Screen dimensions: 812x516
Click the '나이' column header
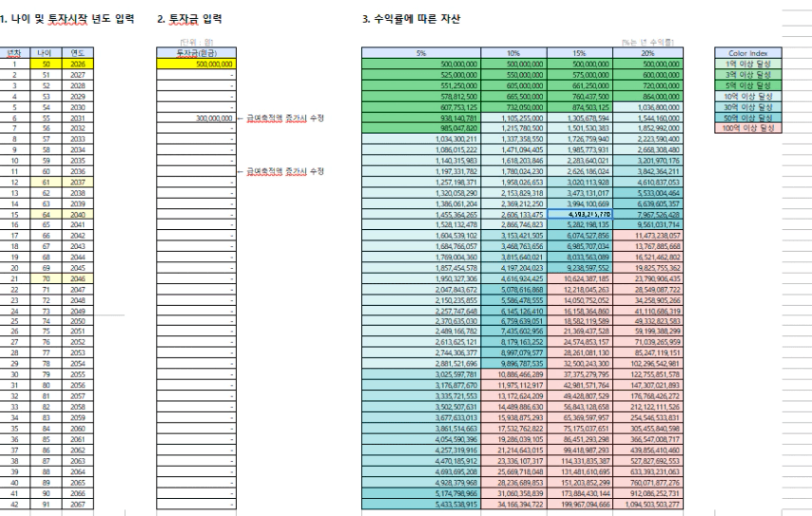pos(46,53)
